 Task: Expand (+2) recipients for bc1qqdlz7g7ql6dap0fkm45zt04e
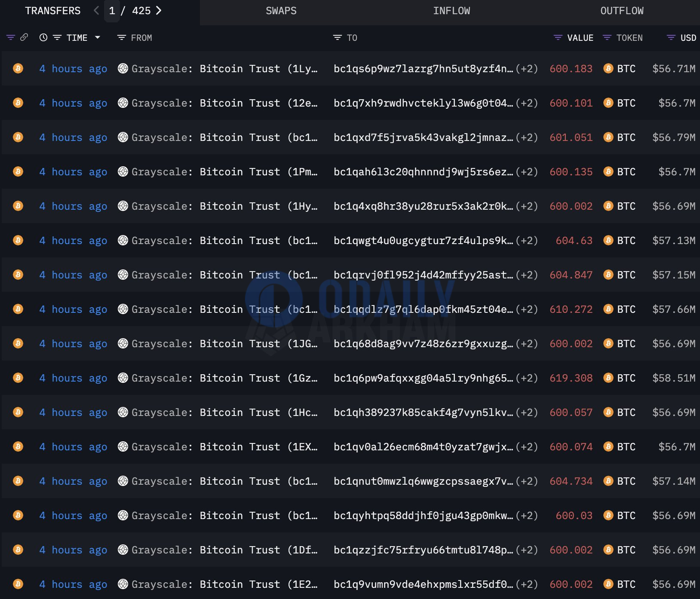[x=527, y=309]
